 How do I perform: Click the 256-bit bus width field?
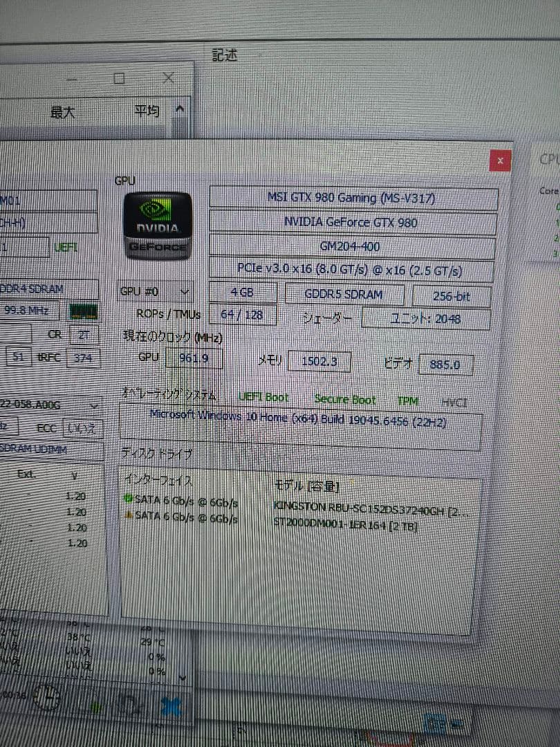(451, 296)
